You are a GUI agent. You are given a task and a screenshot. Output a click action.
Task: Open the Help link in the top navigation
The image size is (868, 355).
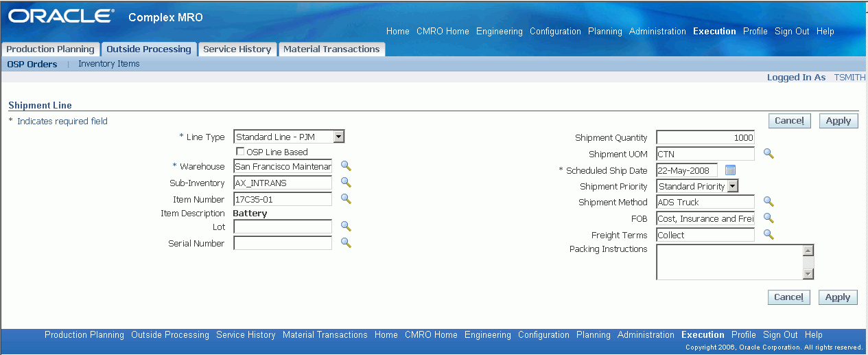pyautogui.click(x=825, y=31)
